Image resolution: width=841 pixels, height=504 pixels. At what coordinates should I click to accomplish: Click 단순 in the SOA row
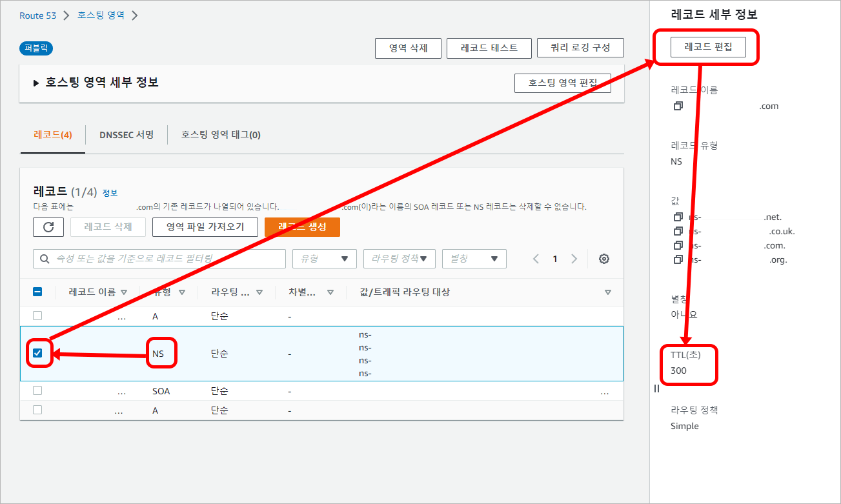point(219,391)
